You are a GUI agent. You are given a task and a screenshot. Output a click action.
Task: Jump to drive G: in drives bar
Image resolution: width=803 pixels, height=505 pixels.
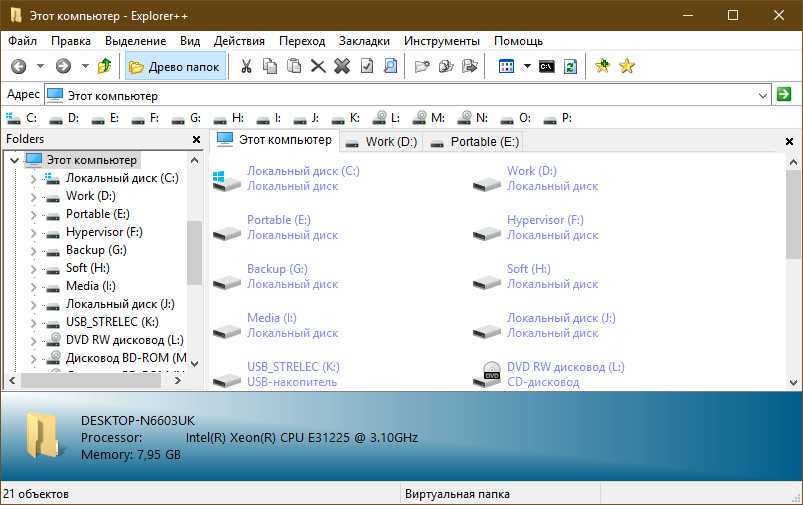point(187,118)
